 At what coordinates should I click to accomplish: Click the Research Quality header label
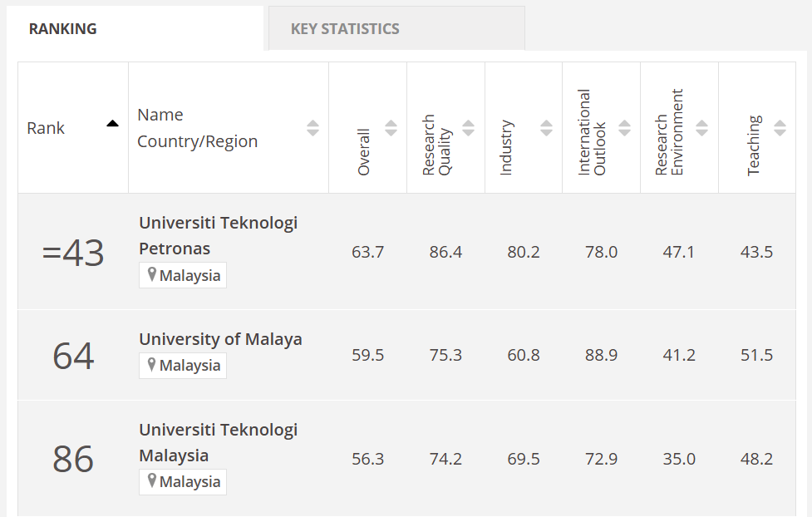click(437, 145)
